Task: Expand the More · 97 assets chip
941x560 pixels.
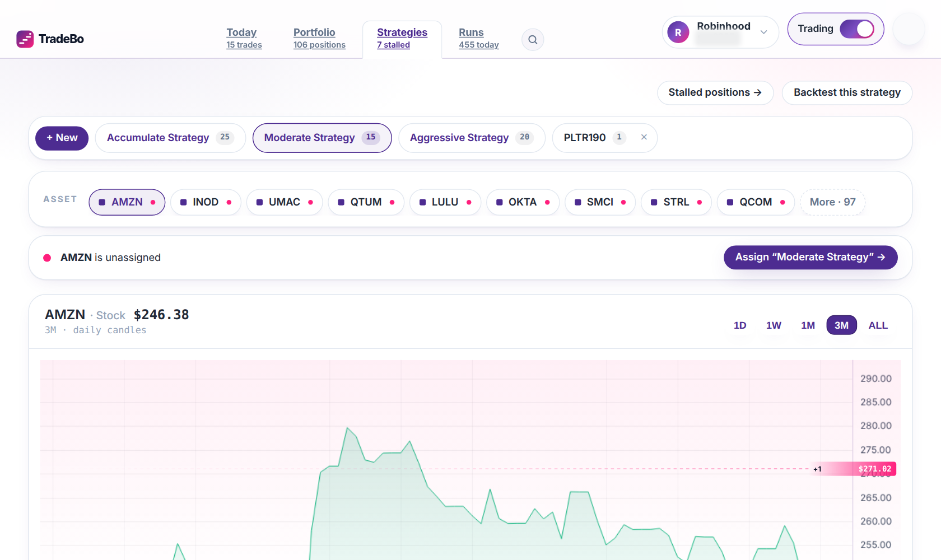Action: [833, 202]
